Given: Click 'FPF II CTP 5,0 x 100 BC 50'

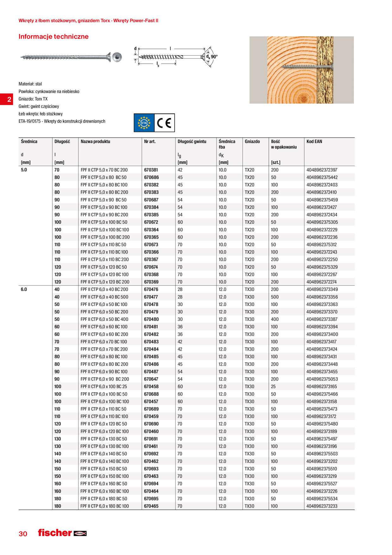Looking at the screenshot, I should point(104,222).
